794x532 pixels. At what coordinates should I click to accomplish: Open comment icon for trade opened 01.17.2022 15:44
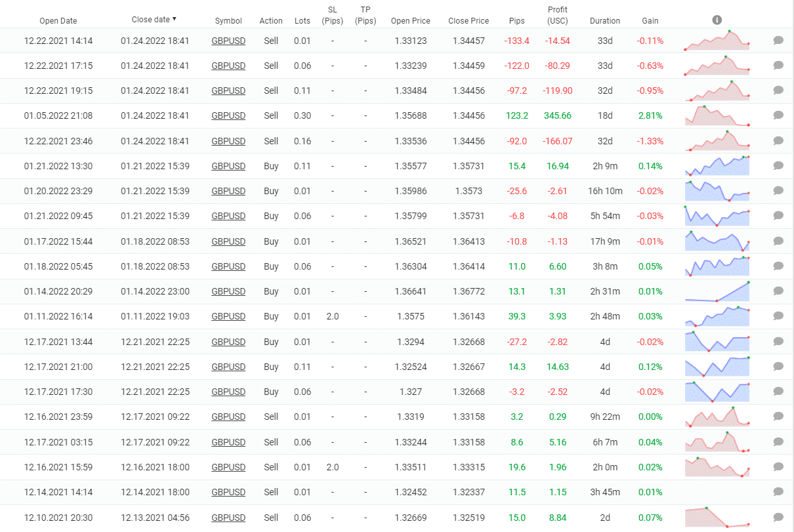(778, 241)
